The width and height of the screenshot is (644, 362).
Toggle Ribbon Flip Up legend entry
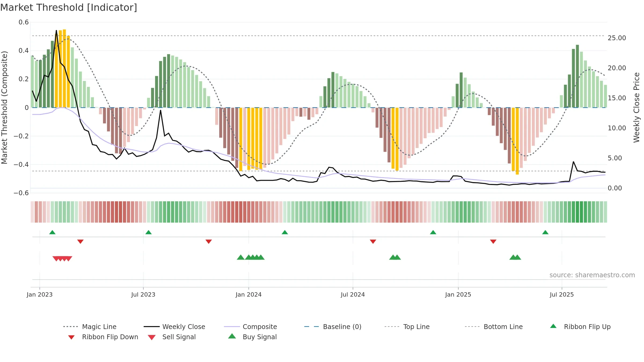(580, 327)
